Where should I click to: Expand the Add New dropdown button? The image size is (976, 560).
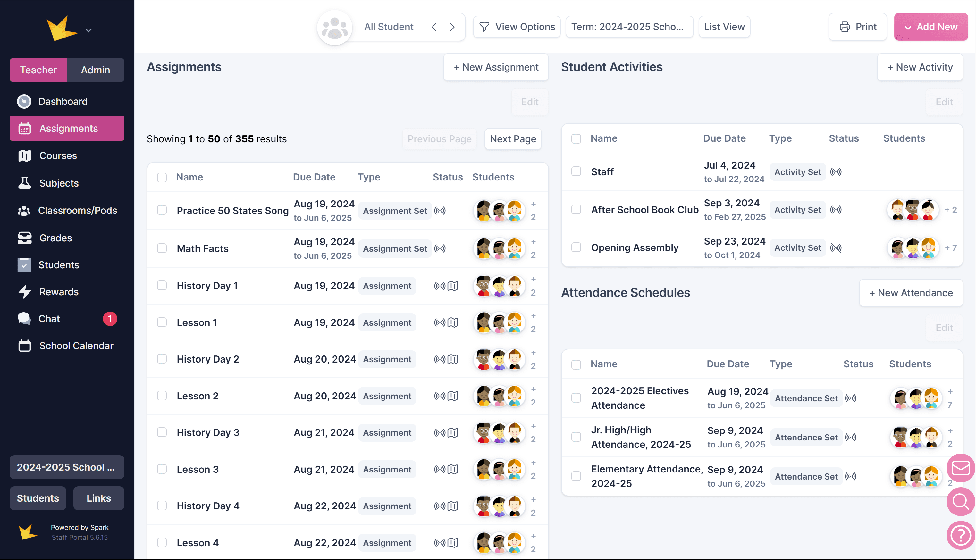[930, 27]
